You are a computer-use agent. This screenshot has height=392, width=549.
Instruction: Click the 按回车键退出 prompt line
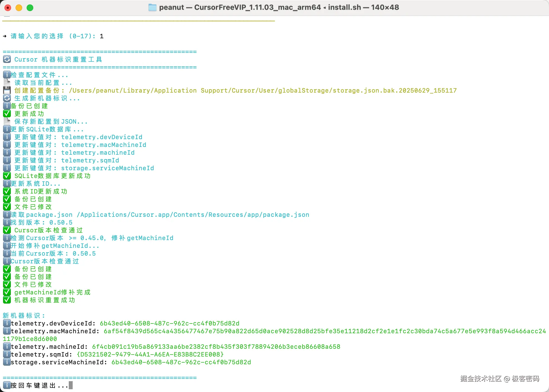coord(39,385)
